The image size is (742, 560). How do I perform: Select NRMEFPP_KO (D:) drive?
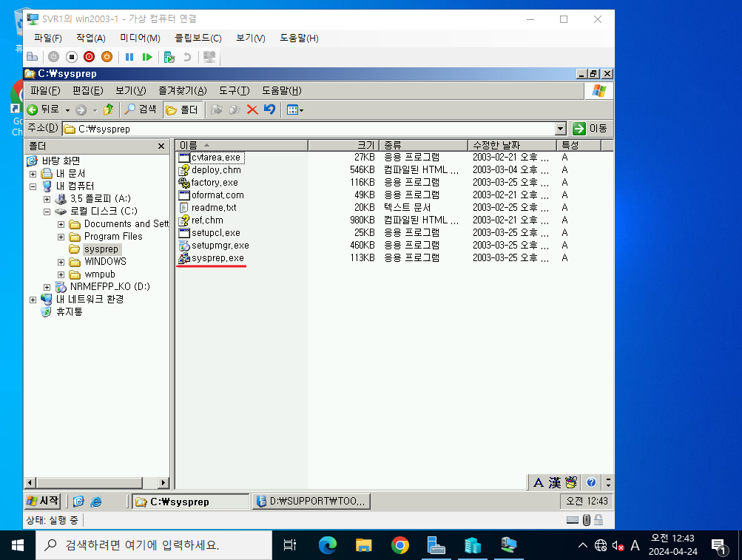tap(109, 287)
